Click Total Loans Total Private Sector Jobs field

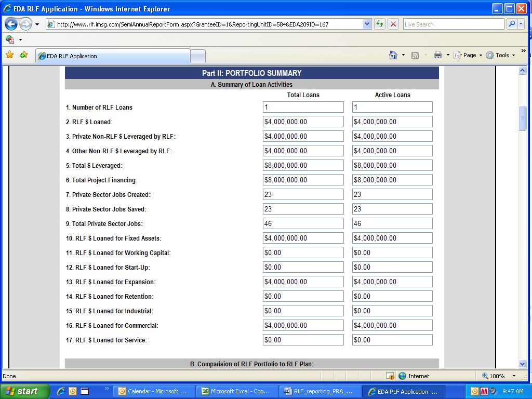tap(303, 223)
